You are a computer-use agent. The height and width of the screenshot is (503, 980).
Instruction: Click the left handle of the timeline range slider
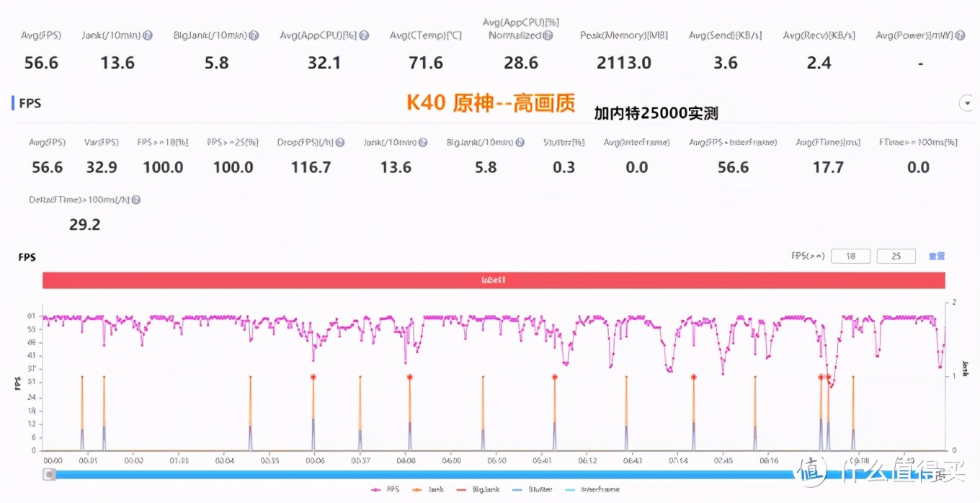(x=49, y=474)
